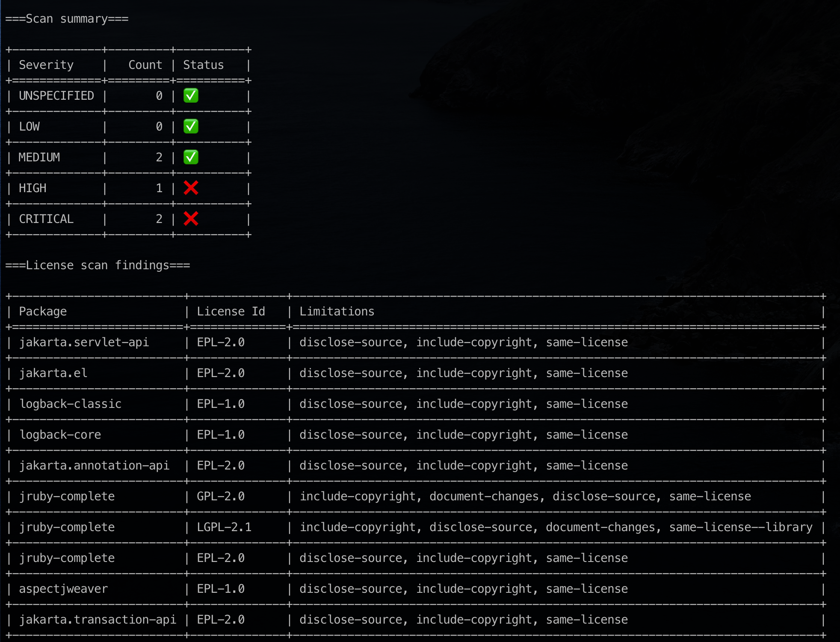
Task: Click the License Id column header
Action: 231,312
